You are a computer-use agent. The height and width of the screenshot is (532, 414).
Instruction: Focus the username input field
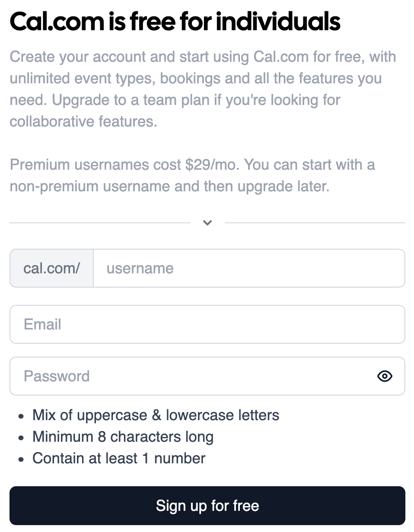pyautogui.click(x=249, y=268)
